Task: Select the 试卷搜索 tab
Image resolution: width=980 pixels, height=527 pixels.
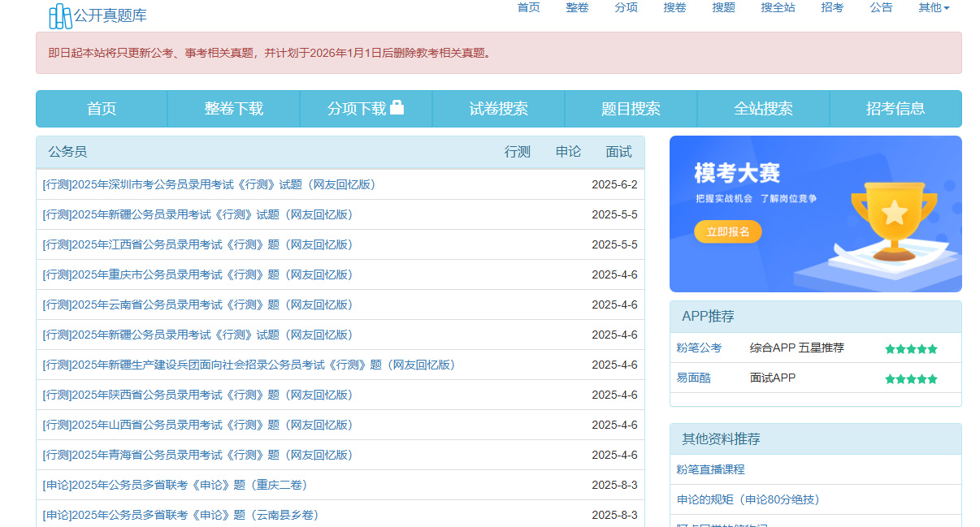Action: [499, 109]
